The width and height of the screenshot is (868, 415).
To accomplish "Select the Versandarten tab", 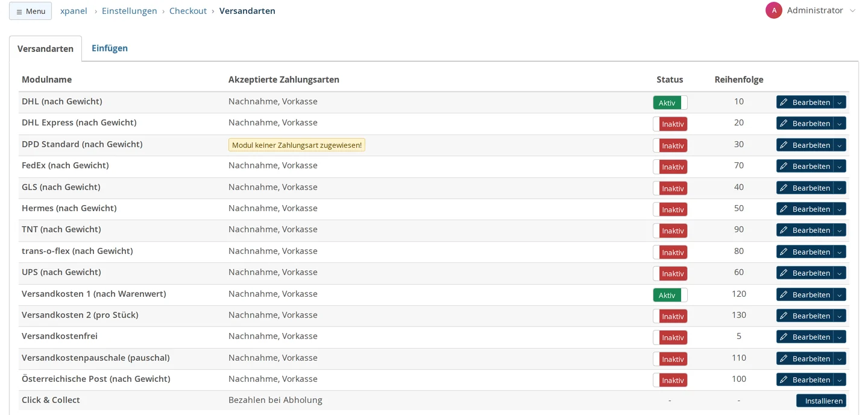I will click(x=45, y=49).
